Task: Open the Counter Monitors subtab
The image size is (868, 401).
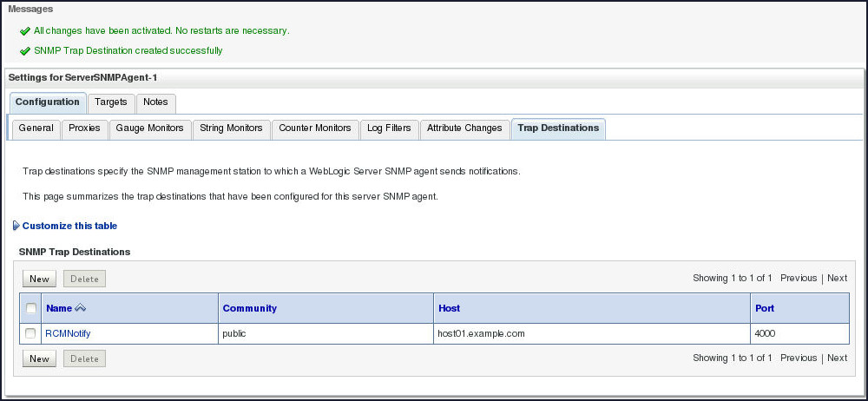Action: click(x=314, y=128)
